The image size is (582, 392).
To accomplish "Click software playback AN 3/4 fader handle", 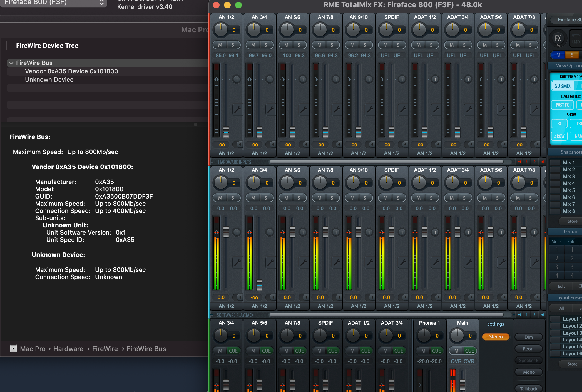I will [x=259, y=285].
